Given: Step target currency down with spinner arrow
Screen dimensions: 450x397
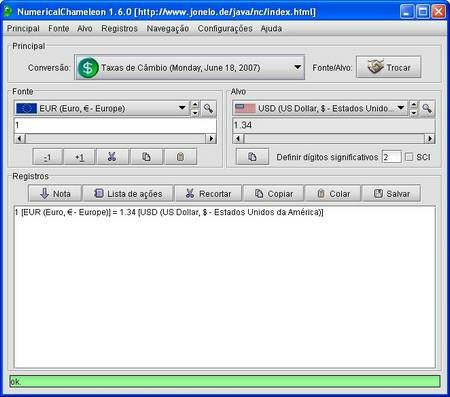Looking at the screenshot, I should 414,113.
